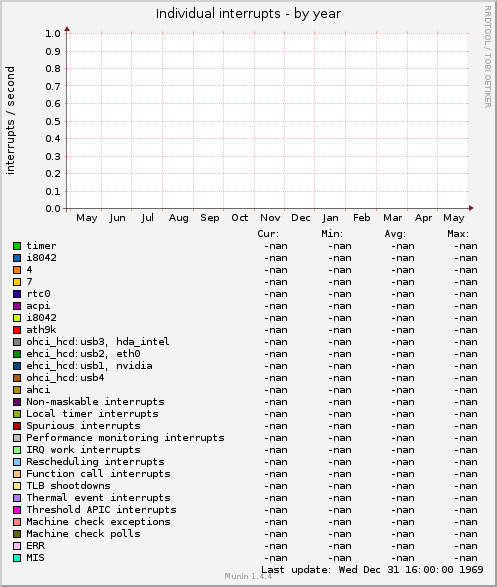Click the Jan label on x-axis
This screenshot has height=587, width=497.
point(330,218)
